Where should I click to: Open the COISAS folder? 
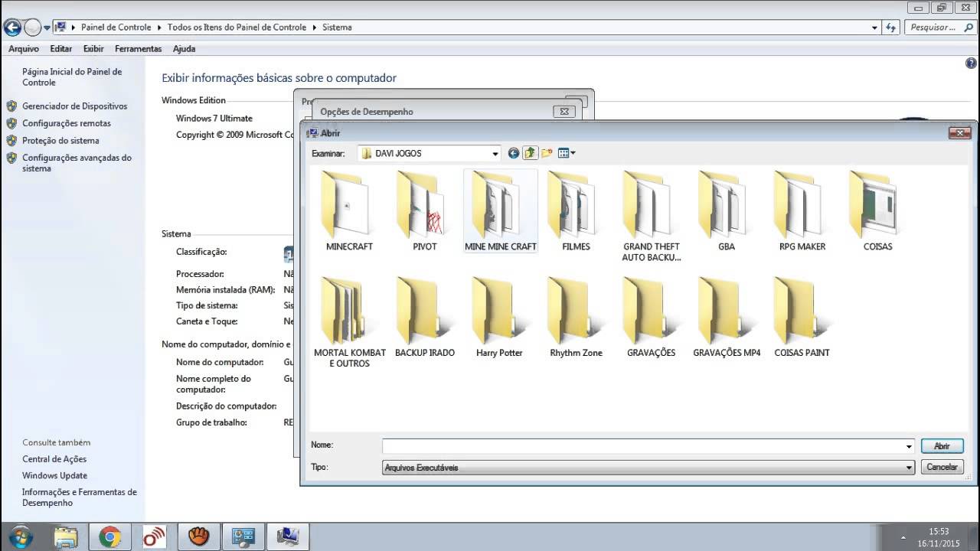(877, 210)
